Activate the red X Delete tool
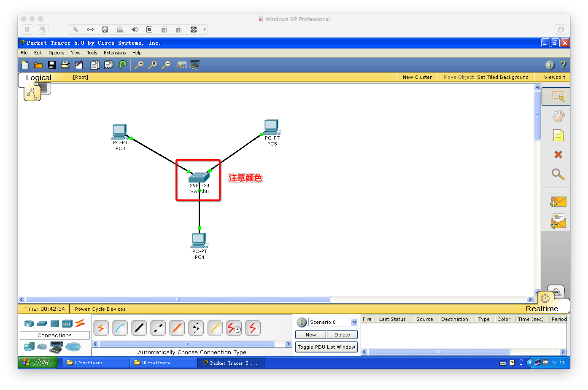Viewport: 588px width, 390px height. [x=558, y=155]
